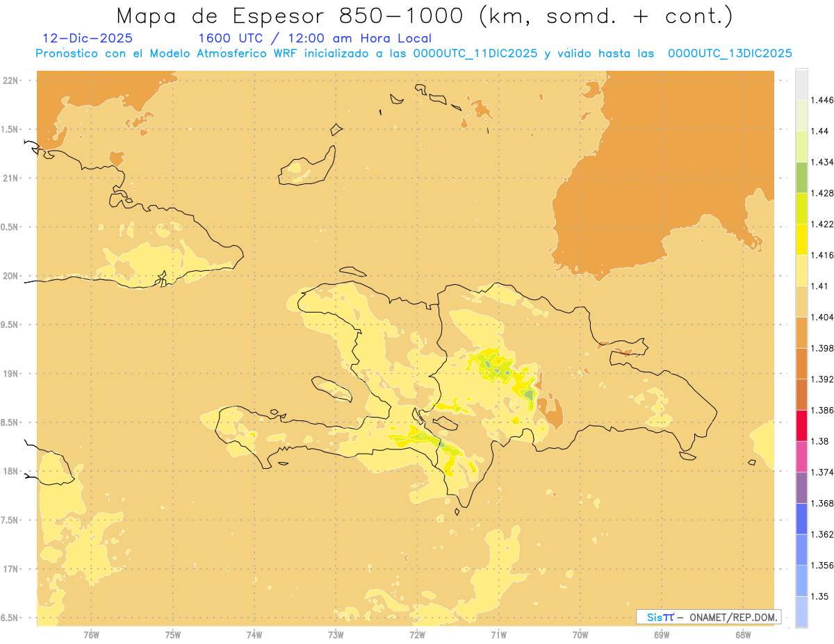Click the '22N' latitude label

point(11,81)
